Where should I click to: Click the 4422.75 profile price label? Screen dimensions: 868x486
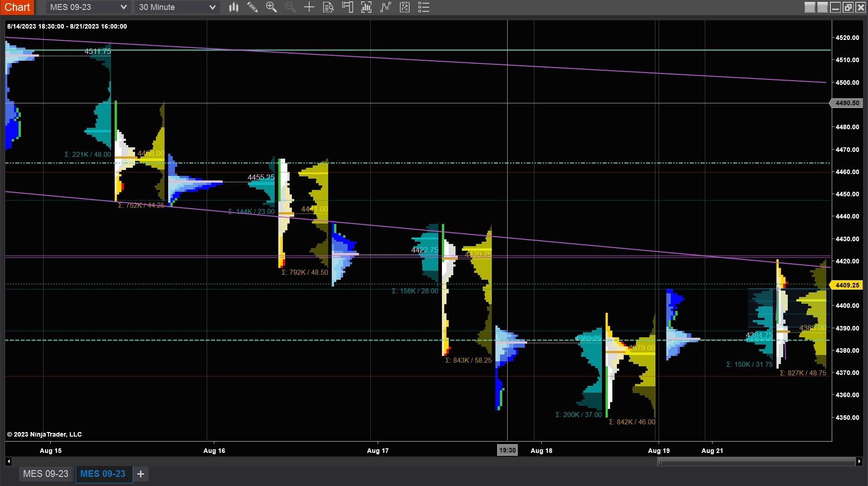[x=425, y=250]
